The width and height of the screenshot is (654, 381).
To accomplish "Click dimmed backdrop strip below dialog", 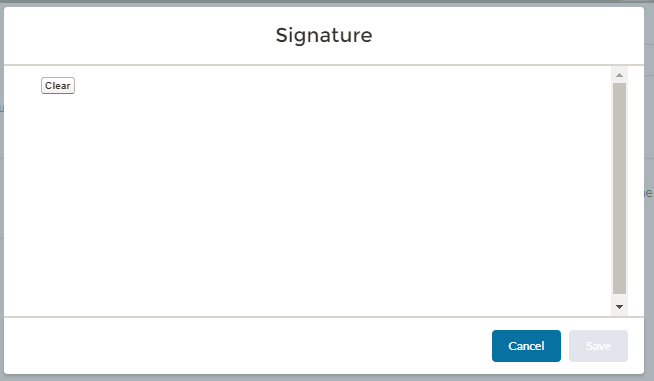I will 327,378.
